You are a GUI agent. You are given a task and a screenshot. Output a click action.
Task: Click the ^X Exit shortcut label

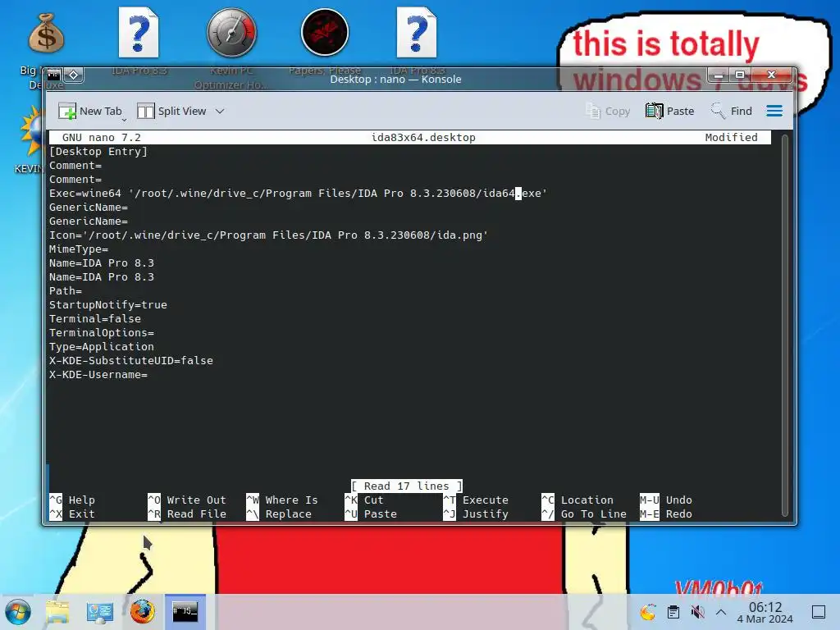click(72, 514)
